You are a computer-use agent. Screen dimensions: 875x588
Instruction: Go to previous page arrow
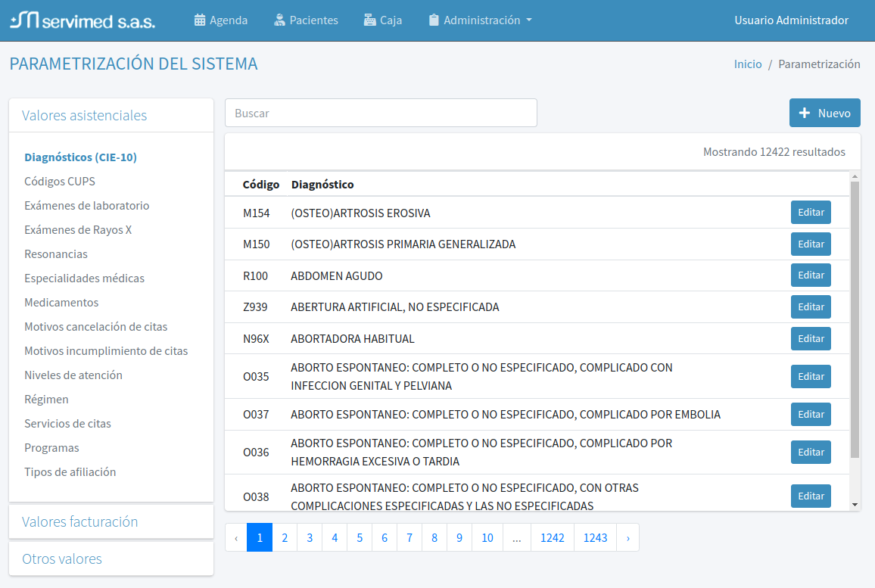click(236, 537)
